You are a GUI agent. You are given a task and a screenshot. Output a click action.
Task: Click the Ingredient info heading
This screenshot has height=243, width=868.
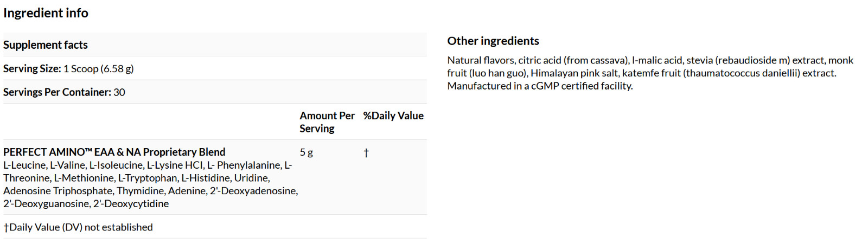coord(46,13)
